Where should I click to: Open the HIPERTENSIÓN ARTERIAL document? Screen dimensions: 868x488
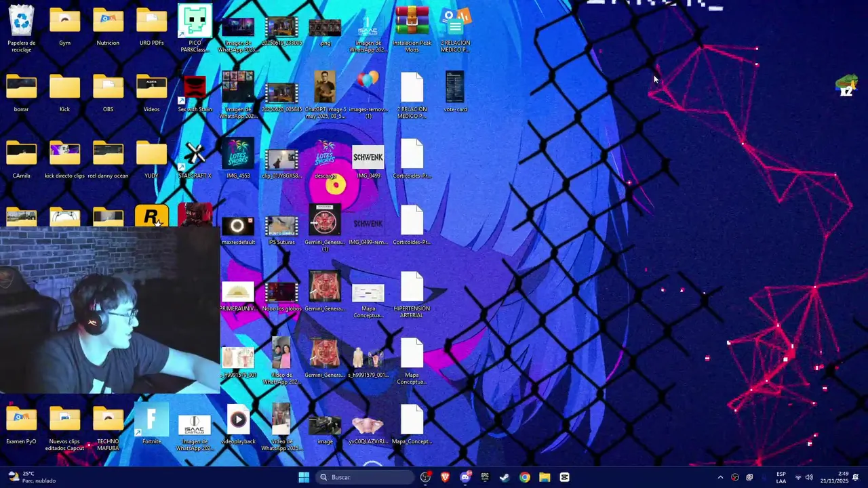(412, 295)
